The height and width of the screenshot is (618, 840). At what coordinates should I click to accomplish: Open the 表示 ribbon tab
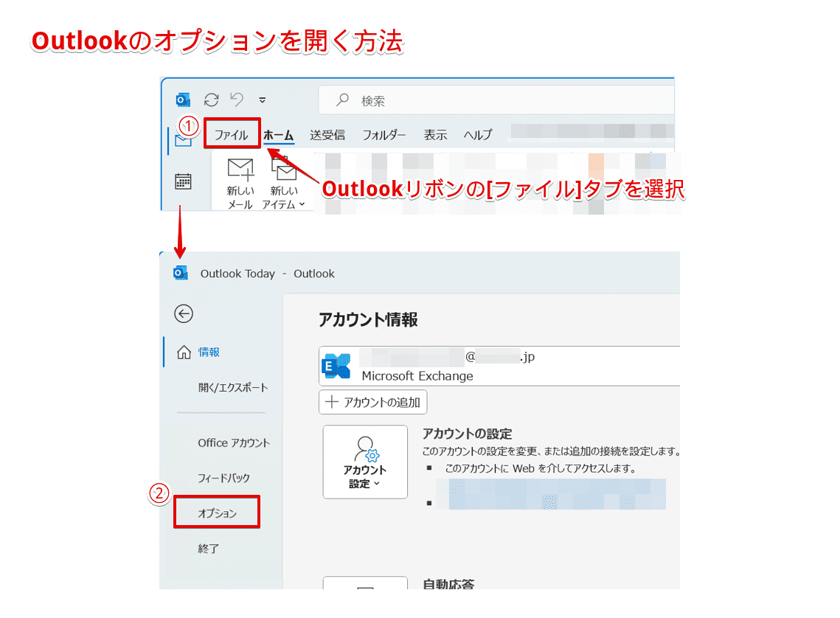pyautogui.click(x=435, y=134)
